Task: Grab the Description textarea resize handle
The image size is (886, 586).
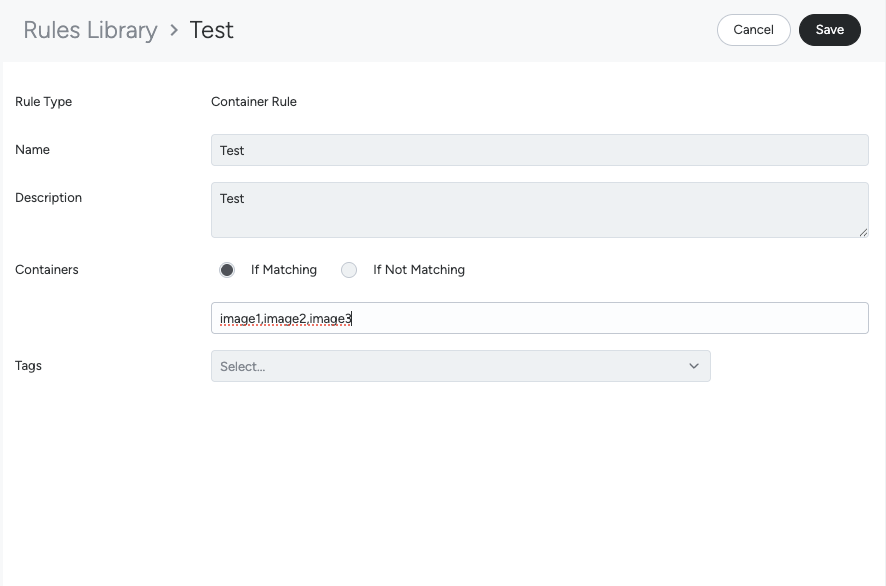Action: click(863, 232)
